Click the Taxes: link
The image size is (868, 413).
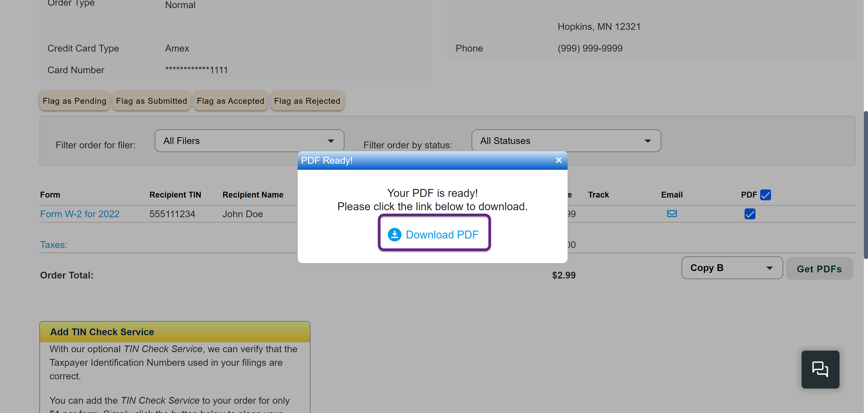coord(54,245)
